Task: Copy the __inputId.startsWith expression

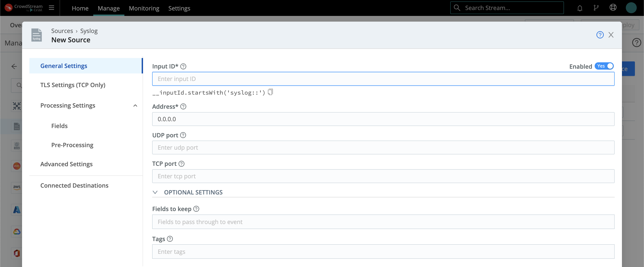Action: 271,92
